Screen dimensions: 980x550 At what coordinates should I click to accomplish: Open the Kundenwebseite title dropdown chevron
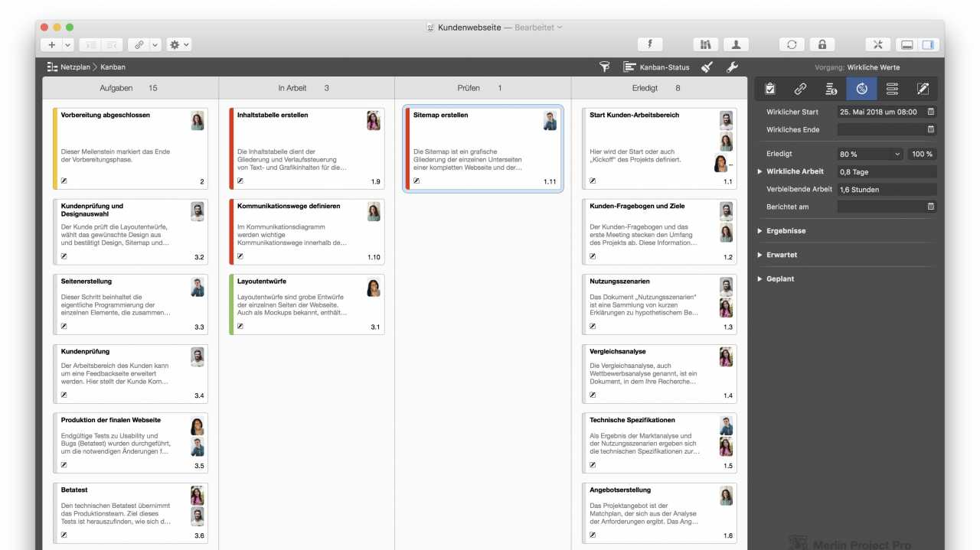pos(560,28)
